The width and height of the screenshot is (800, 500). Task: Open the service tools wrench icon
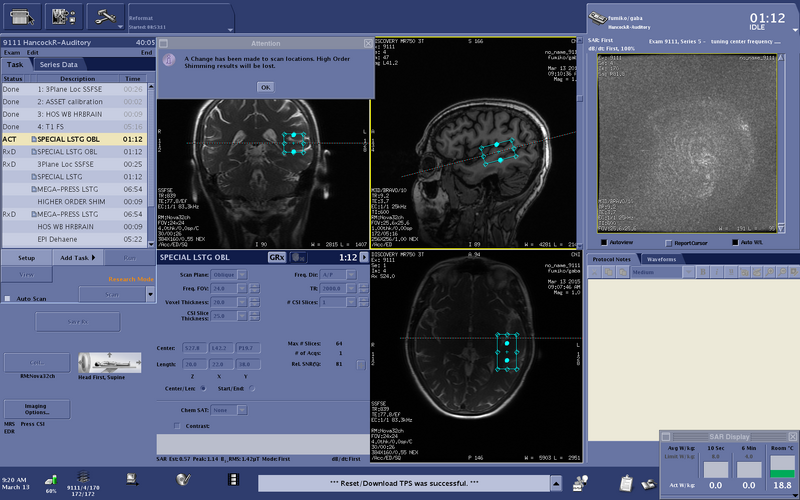click(105, 16)
